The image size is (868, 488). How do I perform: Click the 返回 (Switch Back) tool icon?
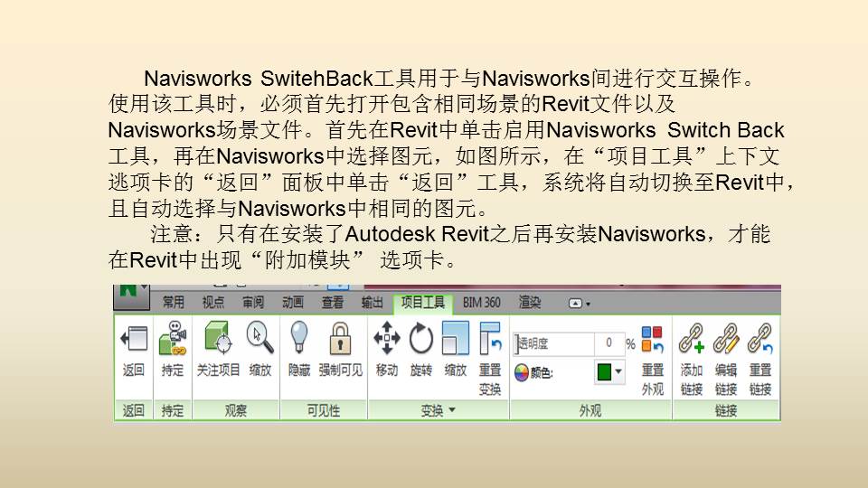(x=134, y=338)
